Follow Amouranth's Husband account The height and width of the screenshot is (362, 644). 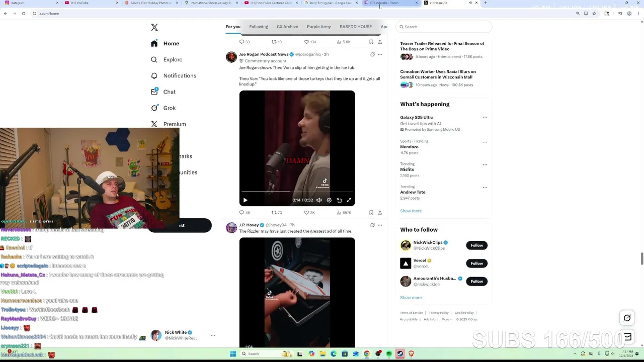[477, 282]
